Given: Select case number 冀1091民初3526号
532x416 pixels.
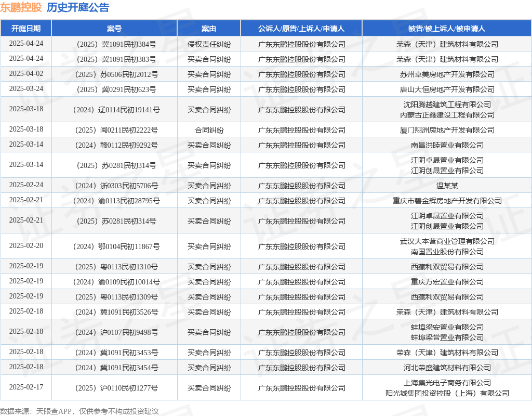Looking at the screenshot, I should pyautogui.click(x=116, y=312).
